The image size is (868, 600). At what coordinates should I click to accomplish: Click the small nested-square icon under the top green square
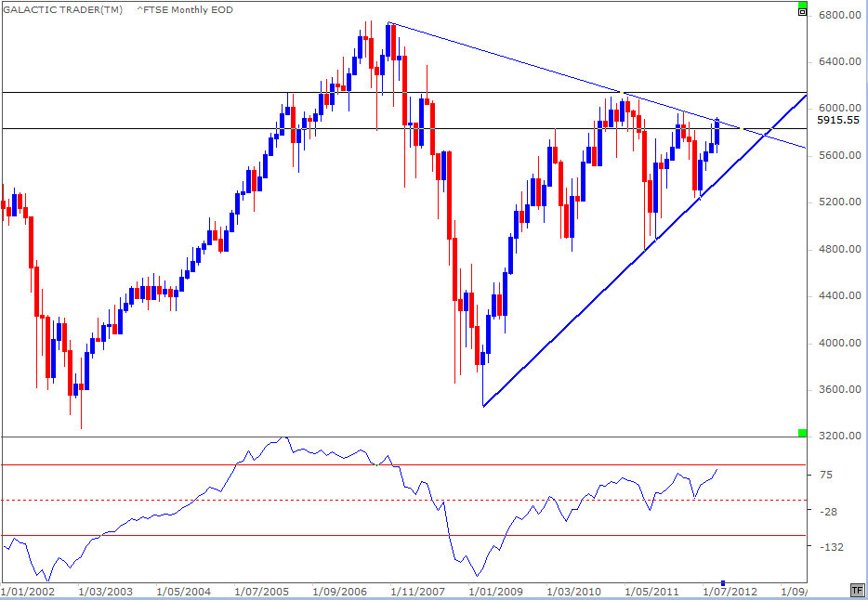click(x=802, y=13)
